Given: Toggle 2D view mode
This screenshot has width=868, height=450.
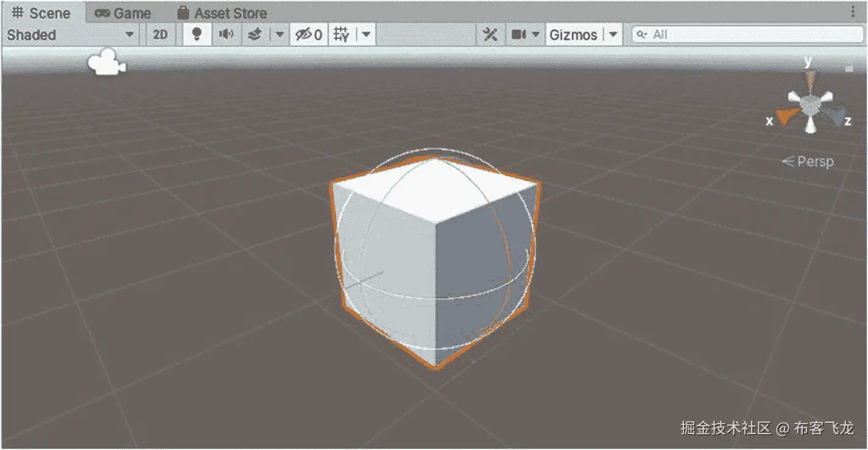Looking at the screenshot, I should coord(160,35).
